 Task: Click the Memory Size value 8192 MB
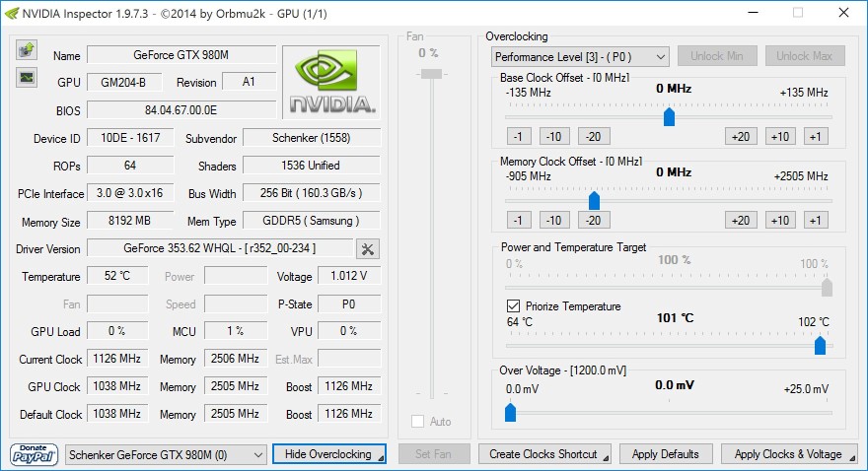pos(130,221)
